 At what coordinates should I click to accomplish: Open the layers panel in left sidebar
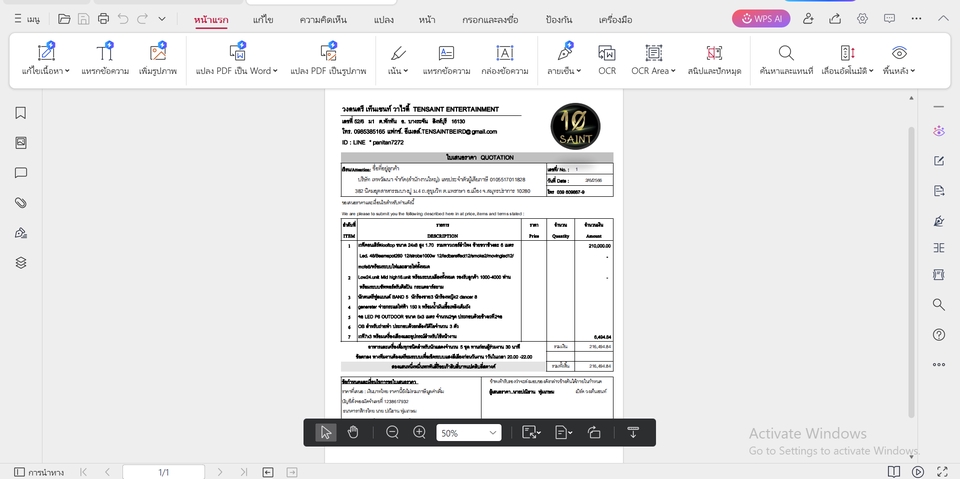[21, 263]
